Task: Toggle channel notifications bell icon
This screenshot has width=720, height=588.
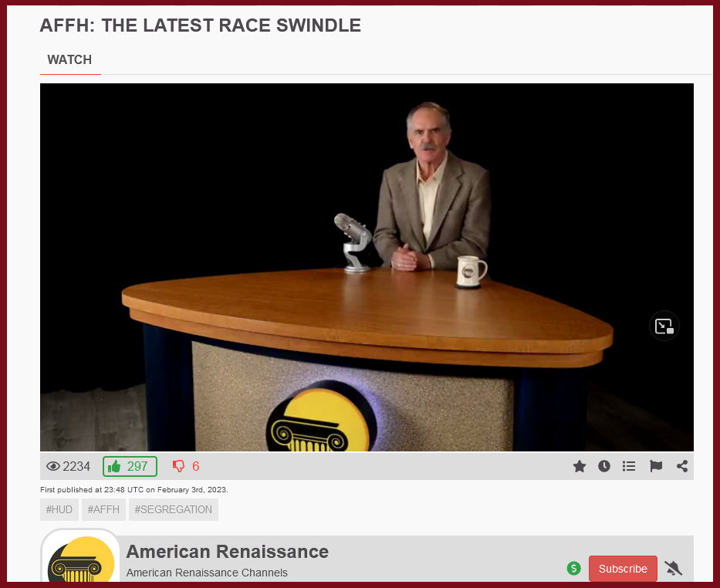Action: (674, 569)
